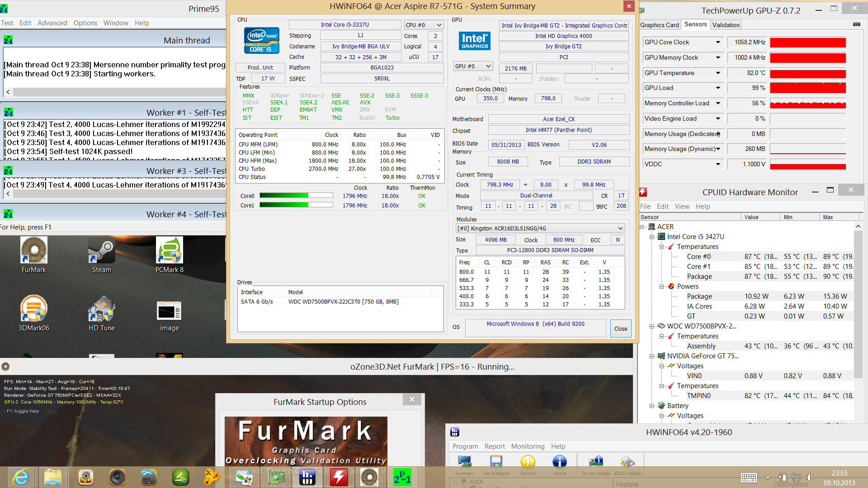
Task: Open the HWiNFO64 Monitoring menu
Action: pyautogui.click(x=528, y=446)
